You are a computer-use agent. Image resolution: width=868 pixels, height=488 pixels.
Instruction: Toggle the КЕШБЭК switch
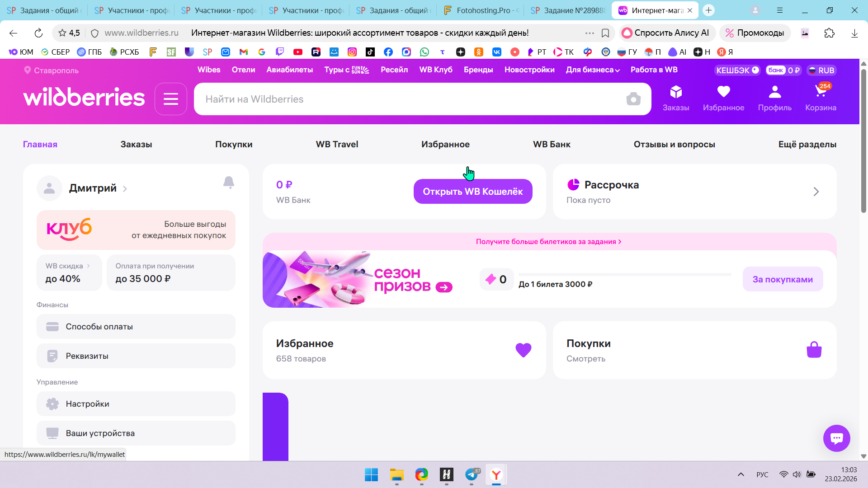[x=737, y=70]
